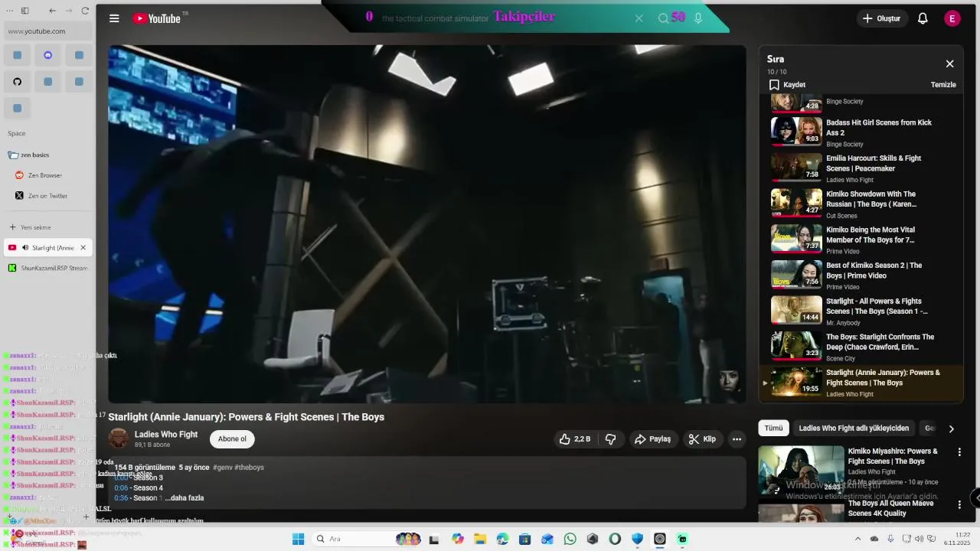Close the Sıra queue panel
980x551 pixels.
949,64
